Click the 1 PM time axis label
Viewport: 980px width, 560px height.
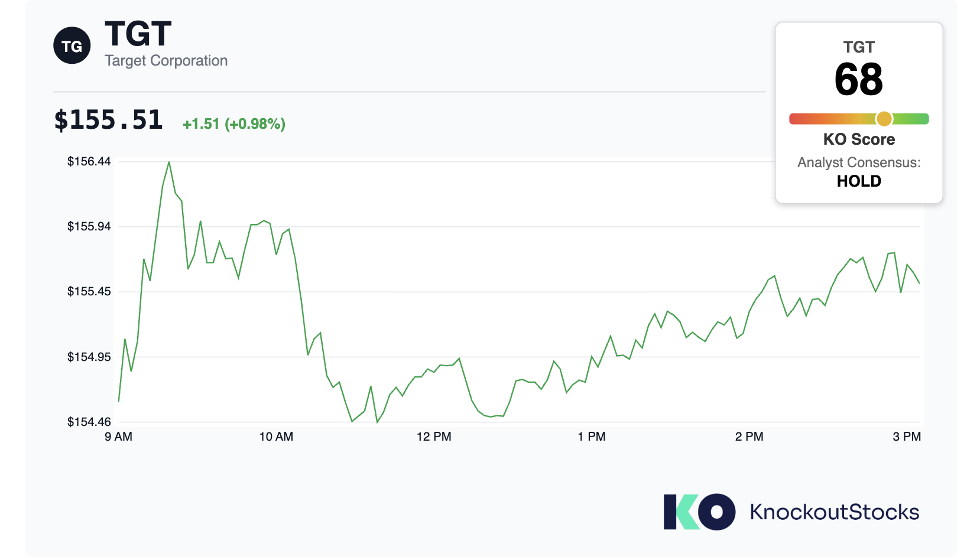tap(592, 437)
